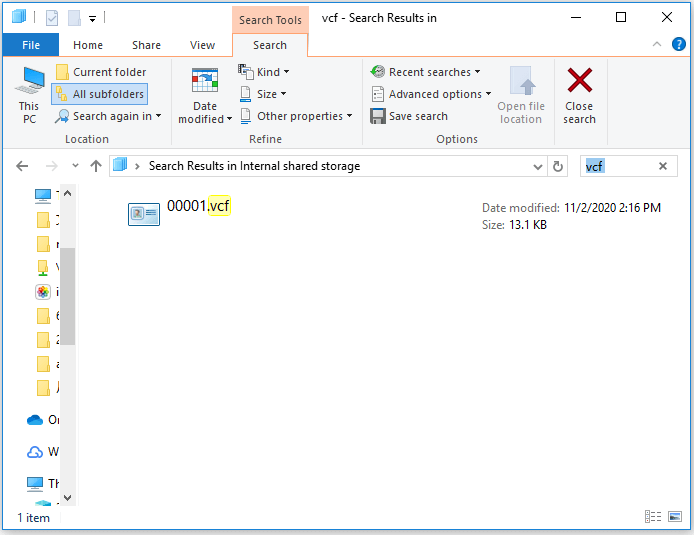Open the Date modified calendar filter
Viewport: 694px width, 535px height.
[205, 96]
